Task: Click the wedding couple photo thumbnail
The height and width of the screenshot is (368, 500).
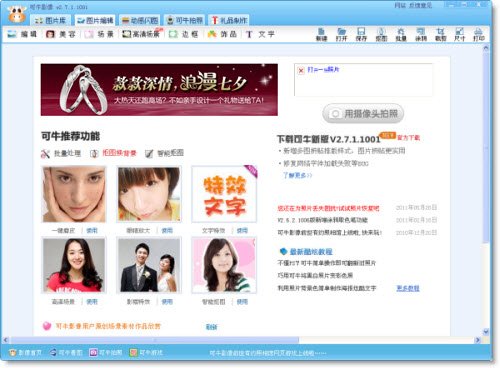Action: [x=149, y=265]
